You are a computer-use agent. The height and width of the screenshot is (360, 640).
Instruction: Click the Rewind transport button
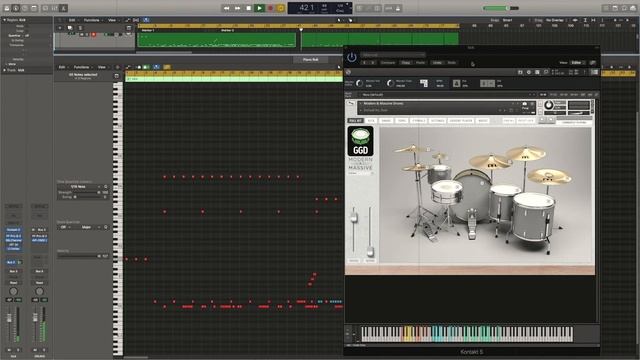tap(227, 8)
